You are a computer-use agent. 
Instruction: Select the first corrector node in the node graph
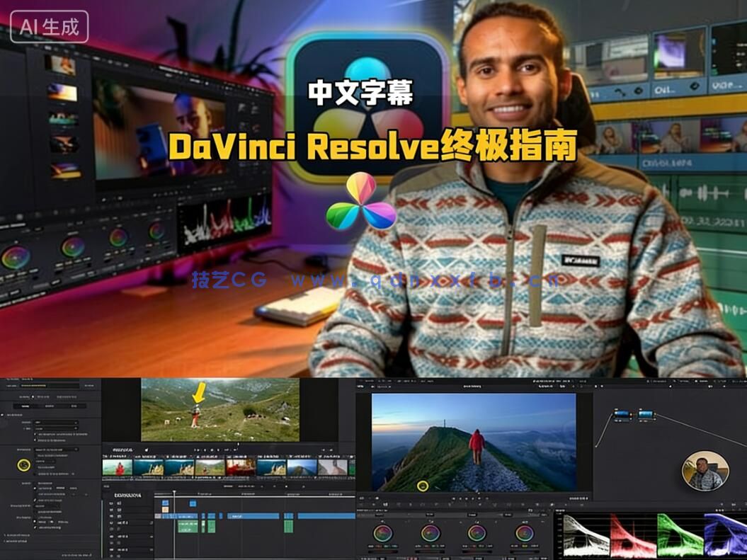622,415
